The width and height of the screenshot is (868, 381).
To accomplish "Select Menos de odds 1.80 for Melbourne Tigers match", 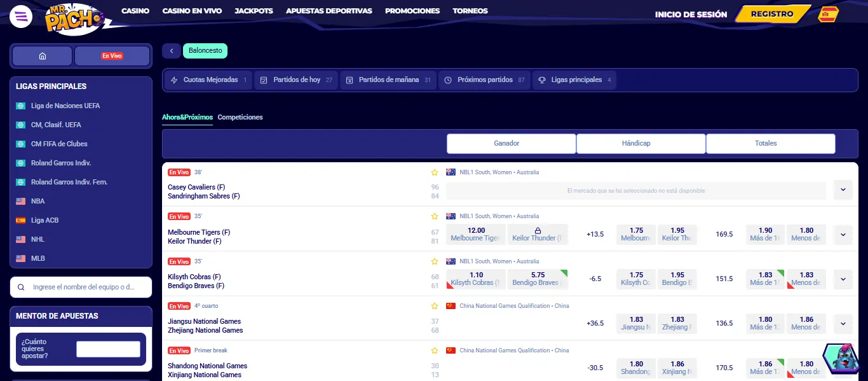I will 806,234.
